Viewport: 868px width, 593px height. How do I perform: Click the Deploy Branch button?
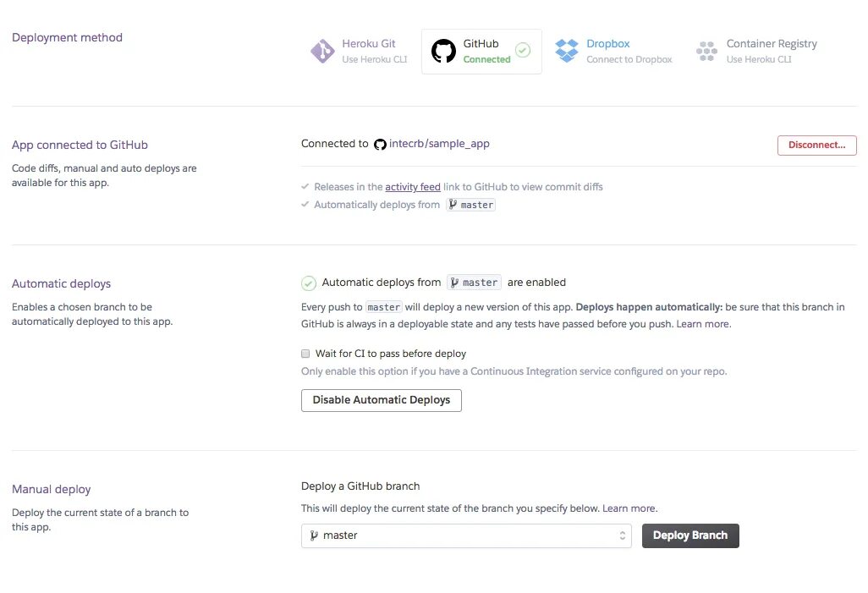(x=690, y=535)
